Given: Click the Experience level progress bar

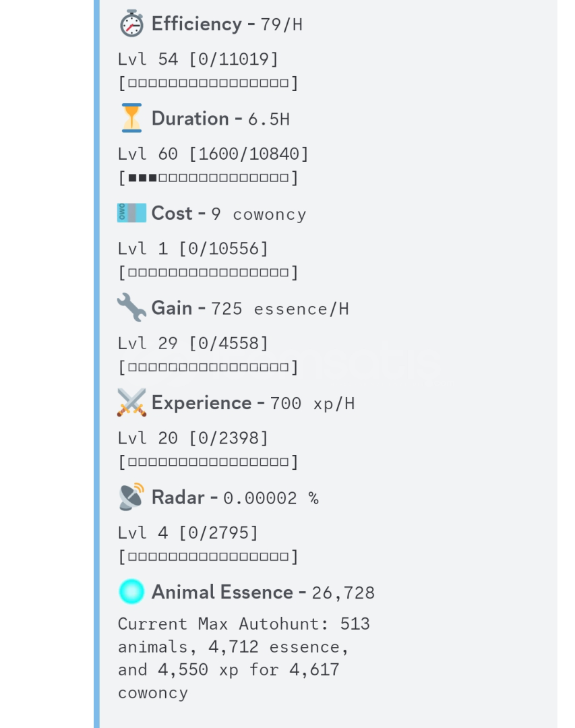Looking at the screenshot, I should click(x=208, y=462).
